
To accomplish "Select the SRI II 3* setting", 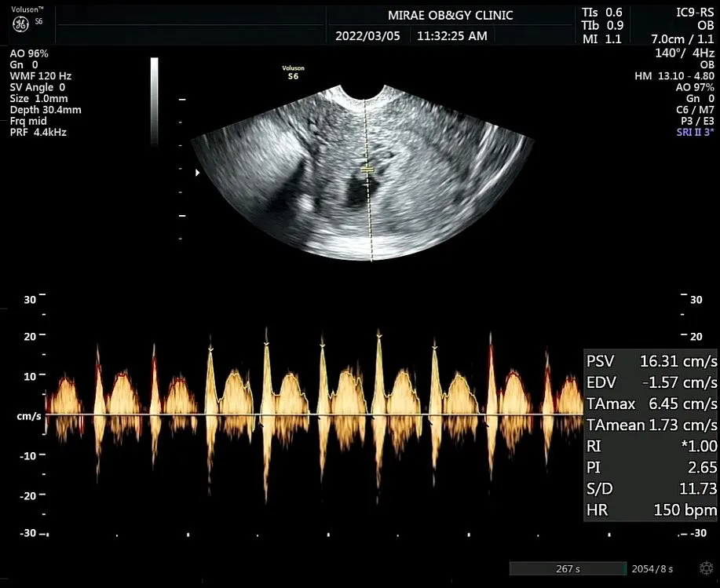I will [695, 132].
